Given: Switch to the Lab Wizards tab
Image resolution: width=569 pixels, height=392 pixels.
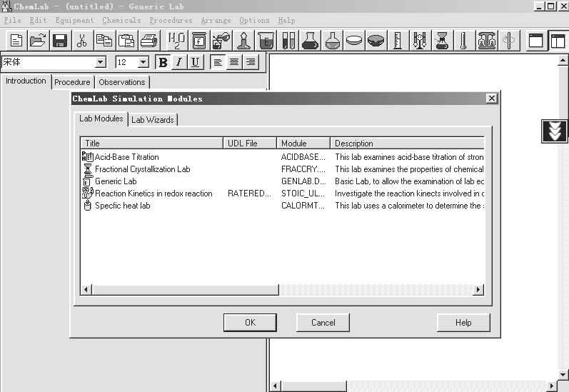Looking at the screenshot, I should point(153,120).
